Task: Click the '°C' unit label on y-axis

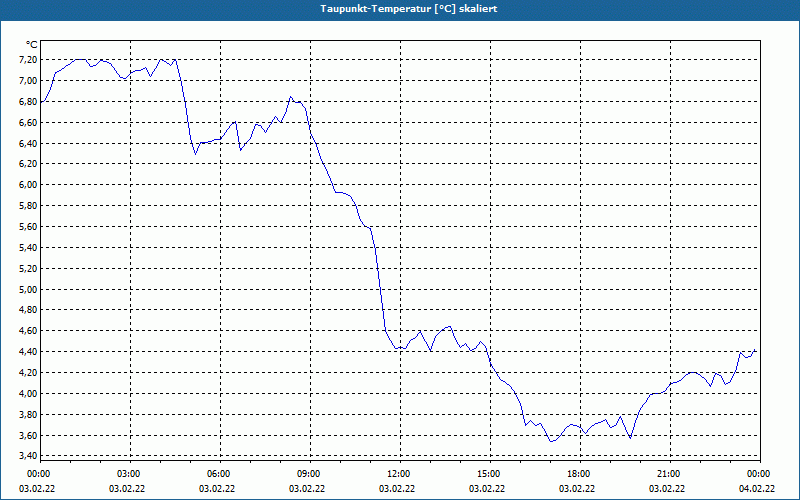Action: 32,45
